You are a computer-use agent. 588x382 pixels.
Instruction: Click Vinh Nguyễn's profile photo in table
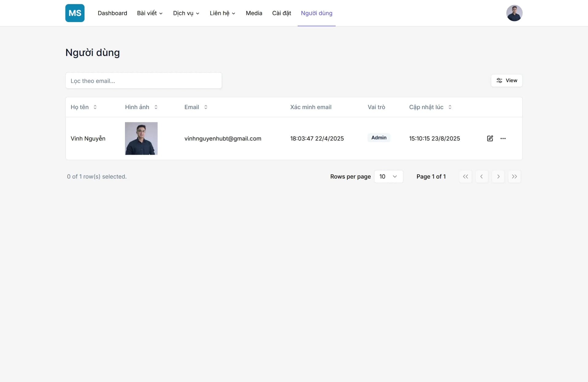pyautogui.click(x=141, y=138)
